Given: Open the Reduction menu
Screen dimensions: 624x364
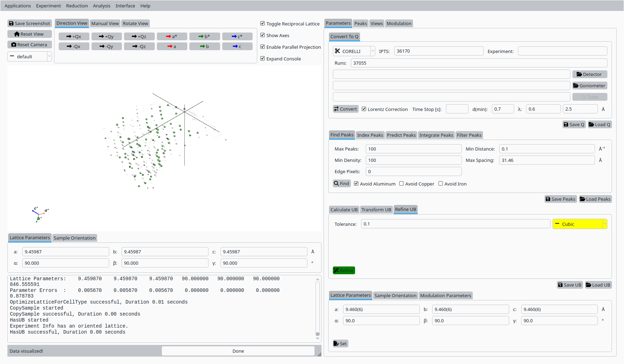Looking at the screenshot, I should click(77, 6).
